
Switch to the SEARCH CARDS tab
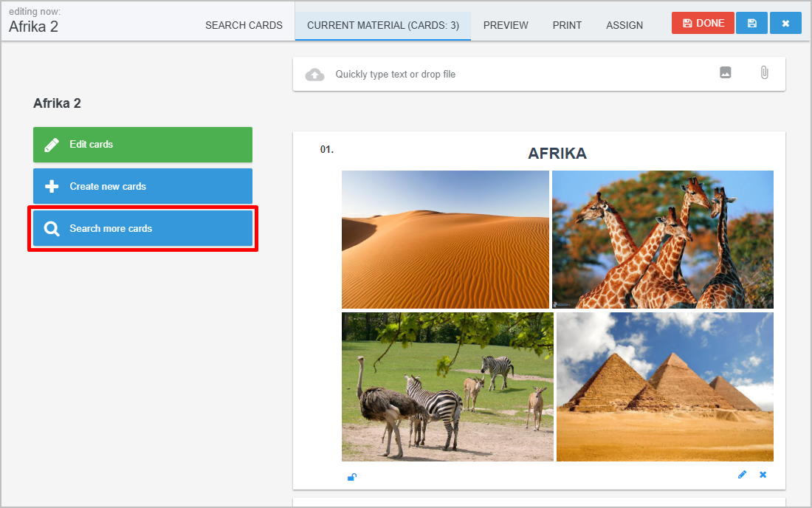[x=244, y=25]
